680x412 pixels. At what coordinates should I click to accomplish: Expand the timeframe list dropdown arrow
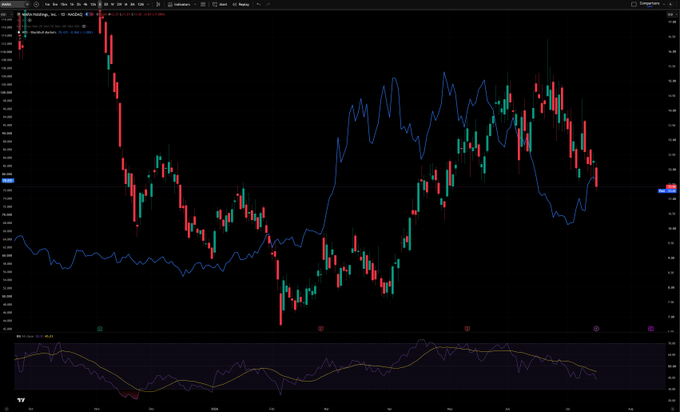[x=148, y=4]
